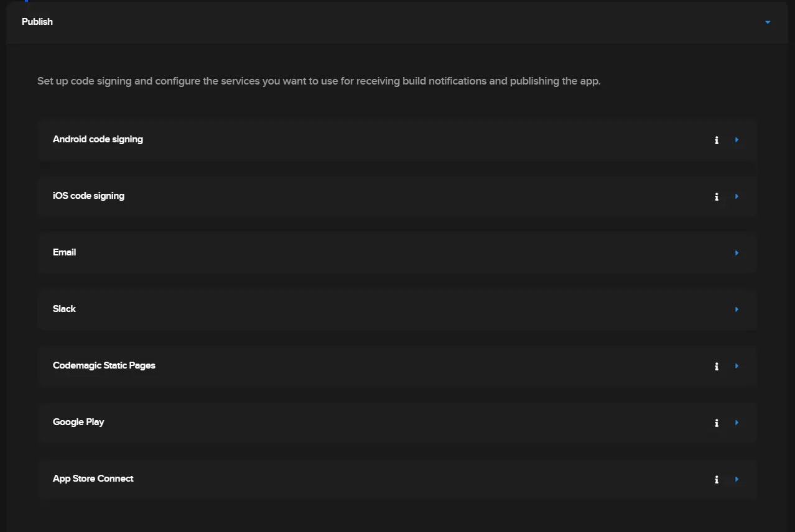
Task: Expand the Google Play arrow
Action: point(737,423)
